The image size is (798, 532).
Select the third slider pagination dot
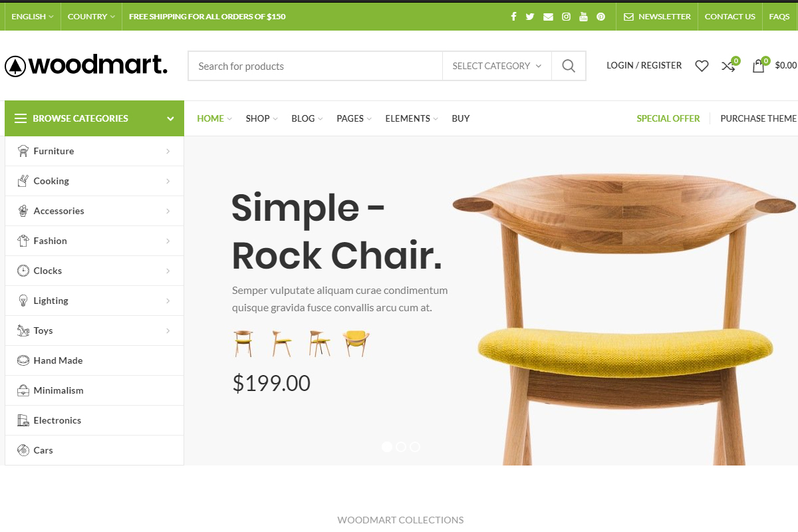click(x=415, y=447)
